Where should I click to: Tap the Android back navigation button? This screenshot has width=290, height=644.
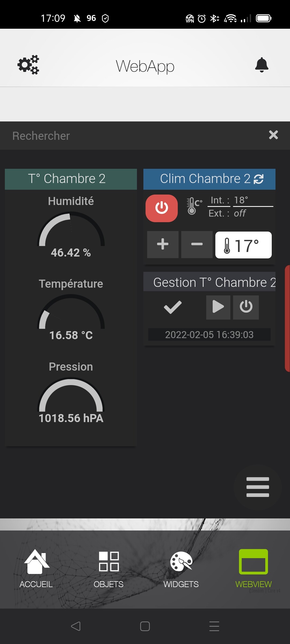click(x=76, y=626)
